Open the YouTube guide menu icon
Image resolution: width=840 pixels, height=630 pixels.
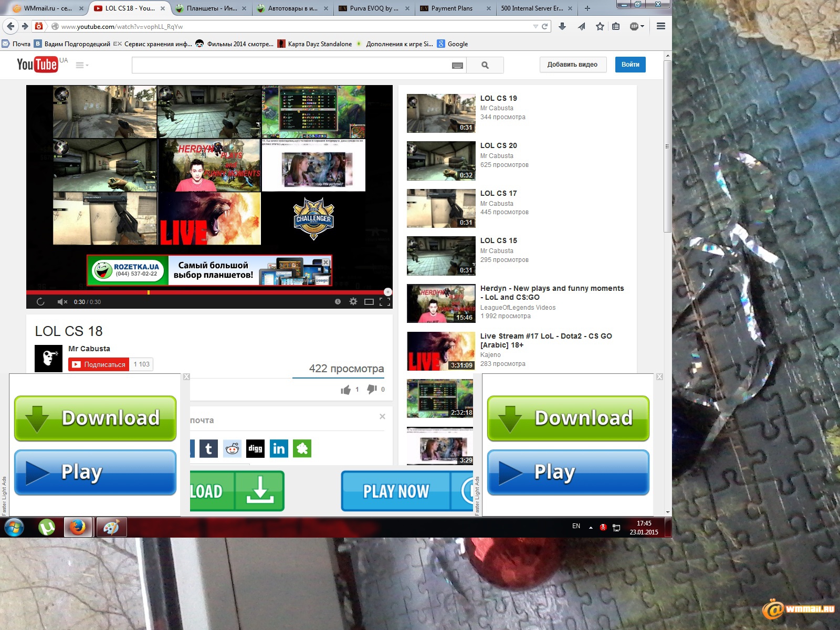coord(81,65)
